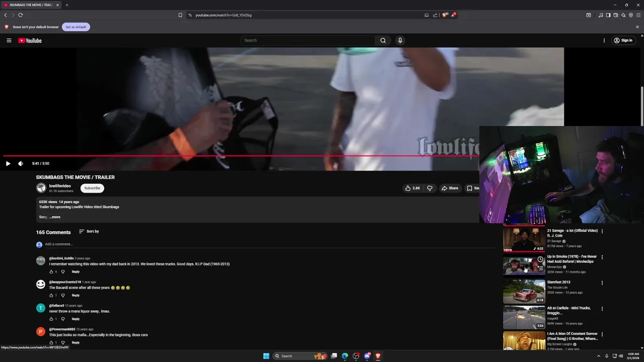Reply to @fatlace3's comment
644x362 pixels.
pyautogui.click(x=75, y=319)
